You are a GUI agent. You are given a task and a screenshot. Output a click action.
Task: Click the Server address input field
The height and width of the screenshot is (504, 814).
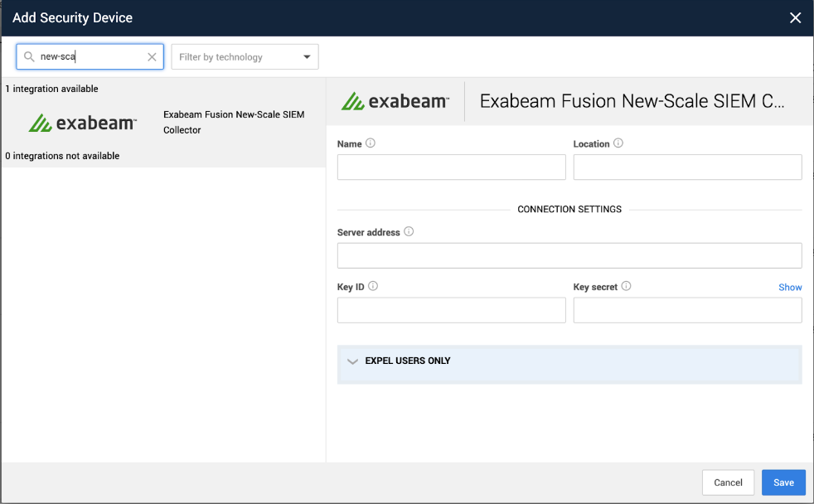point(569,255)
